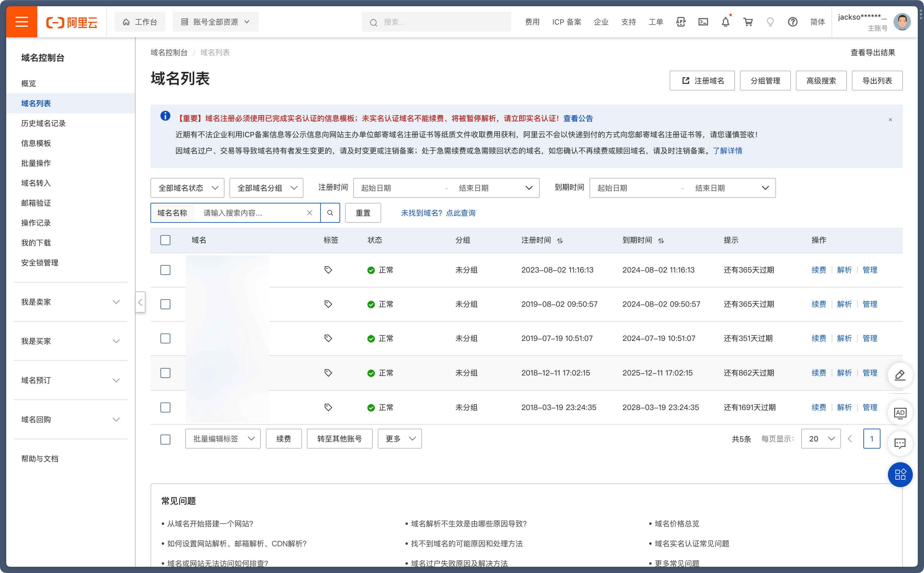This screenshot has height=573, width=924.
Task: Open the Cloud Shell terminal icon
Action: coord(703,22)
